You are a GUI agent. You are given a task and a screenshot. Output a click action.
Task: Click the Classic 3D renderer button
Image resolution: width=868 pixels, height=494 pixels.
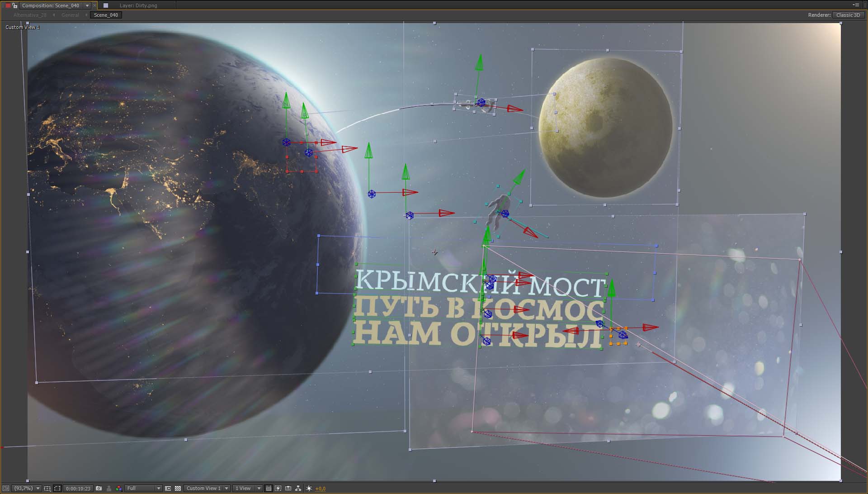click(848, 15)
